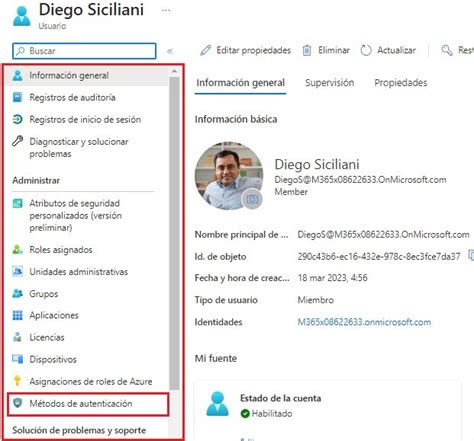The width and height of the screenshot is (474, 441).
Task: Click the Información general sidebar icon
Action: click(17, 75)
